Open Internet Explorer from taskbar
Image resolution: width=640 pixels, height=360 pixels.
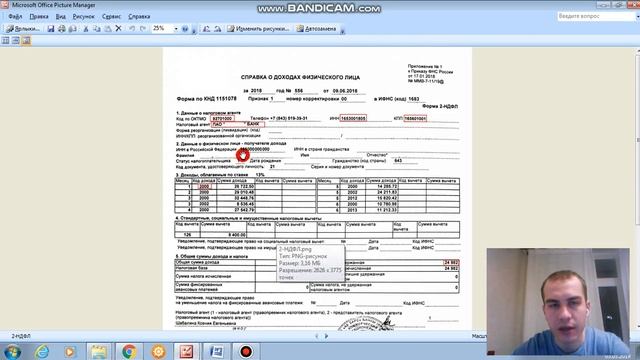pyautogui.click(x=41, y=351)
